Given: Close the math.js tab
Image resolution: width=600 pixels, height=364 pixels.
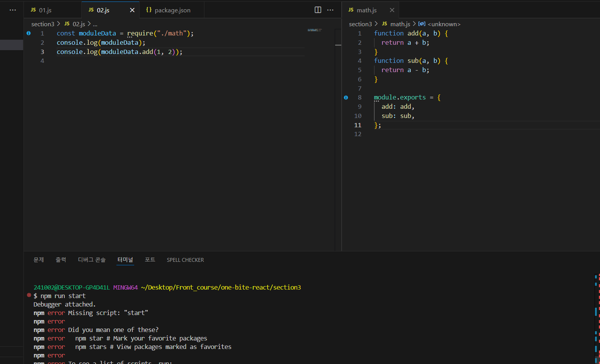Looking at the screenshot, I should (x=392, y=10).
